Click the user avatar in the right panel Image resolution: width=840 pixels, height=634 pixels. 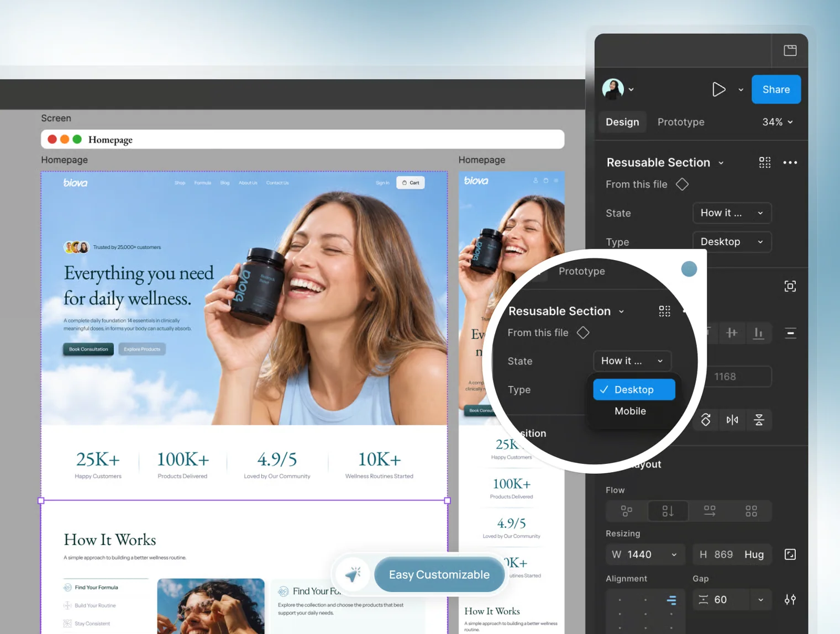[x=613, y=89]
